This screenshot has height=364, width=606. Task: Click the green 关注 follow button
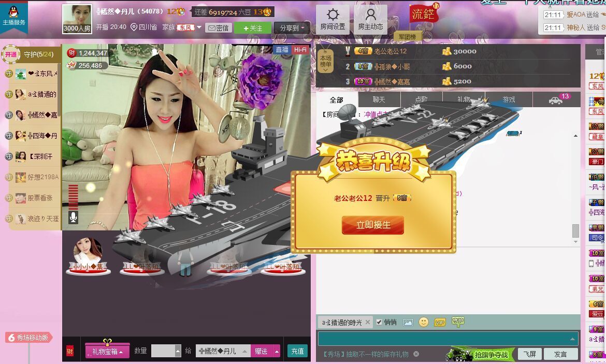[252, 28]
